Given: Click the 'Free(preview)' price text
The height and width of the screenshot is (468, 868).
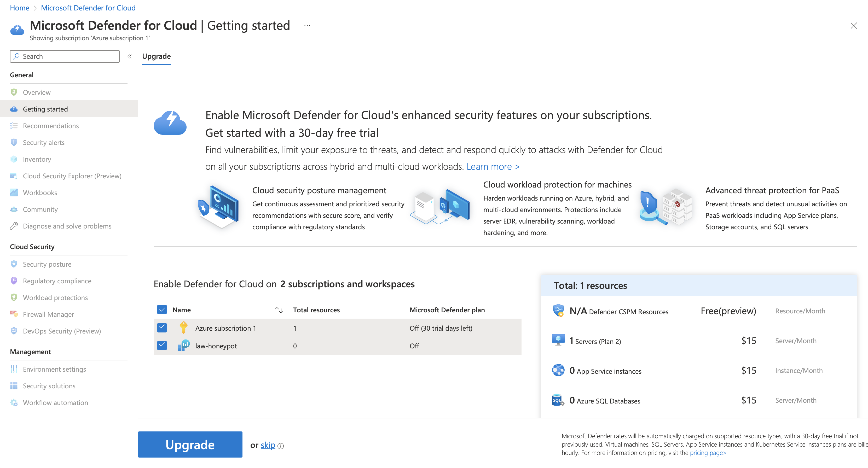Looking at the screenshot, I should 728,311.
